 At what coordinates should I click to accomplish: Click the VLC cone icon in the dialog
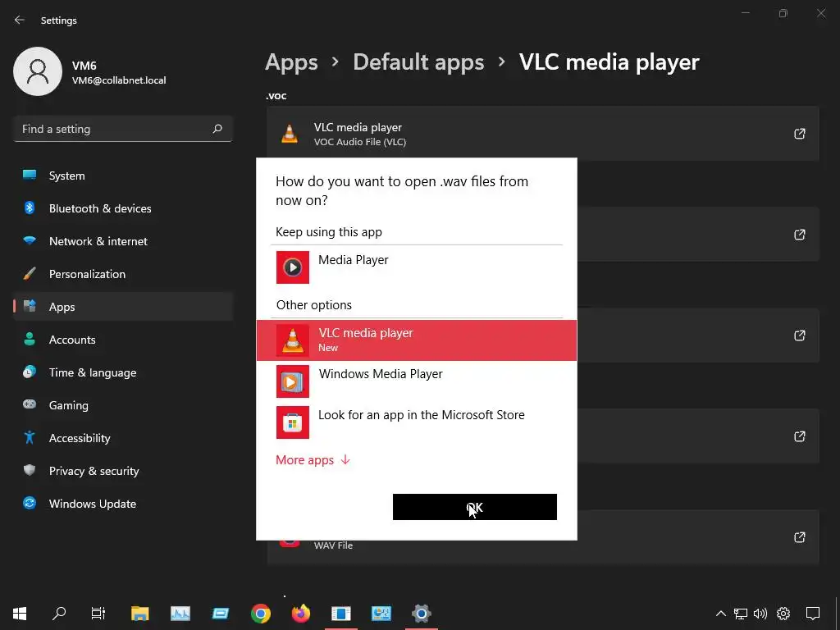tap(293, 340)
